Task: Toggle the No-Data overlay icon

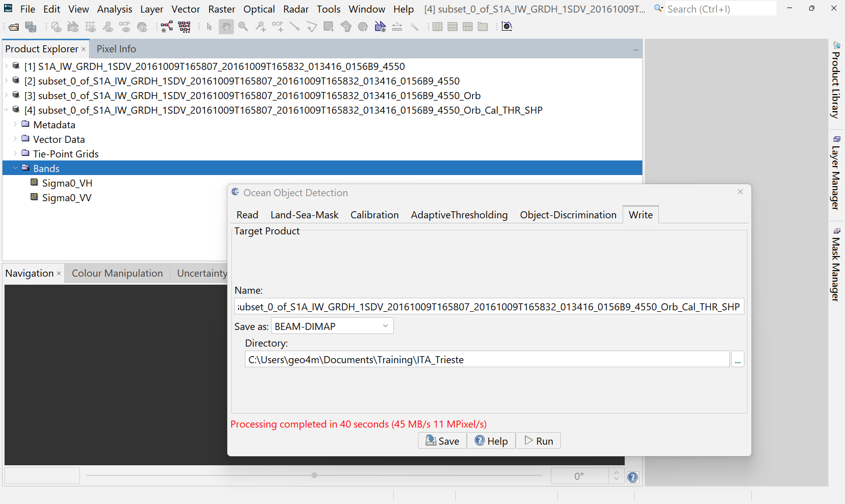Action: coord(56,27)
